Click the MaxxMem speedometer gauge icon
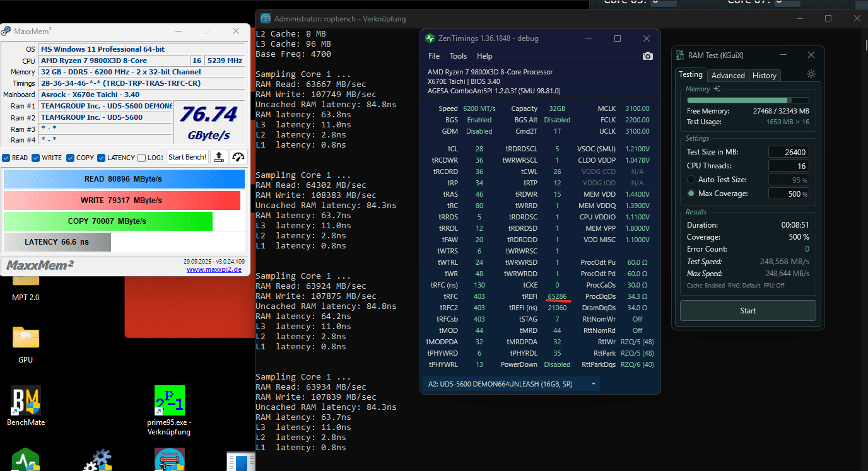 tap(238, 157)
